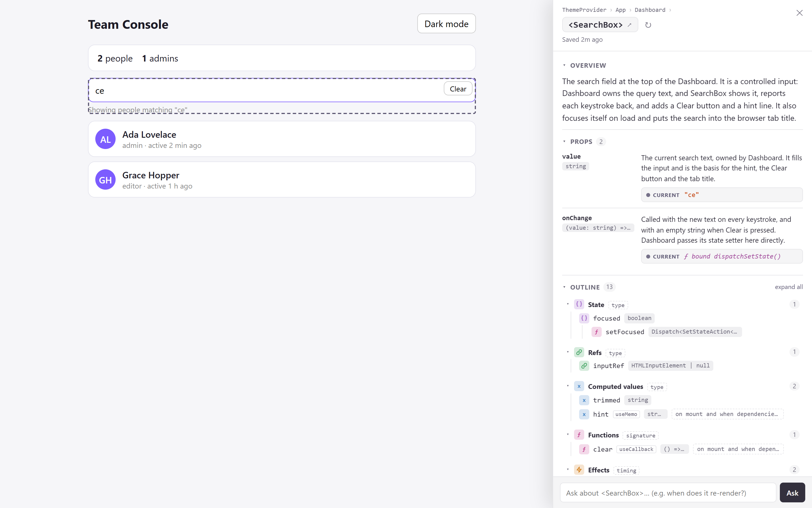This screenshot has width=812, height=508.
Task: Clear the search field
Action: point(458,89)
